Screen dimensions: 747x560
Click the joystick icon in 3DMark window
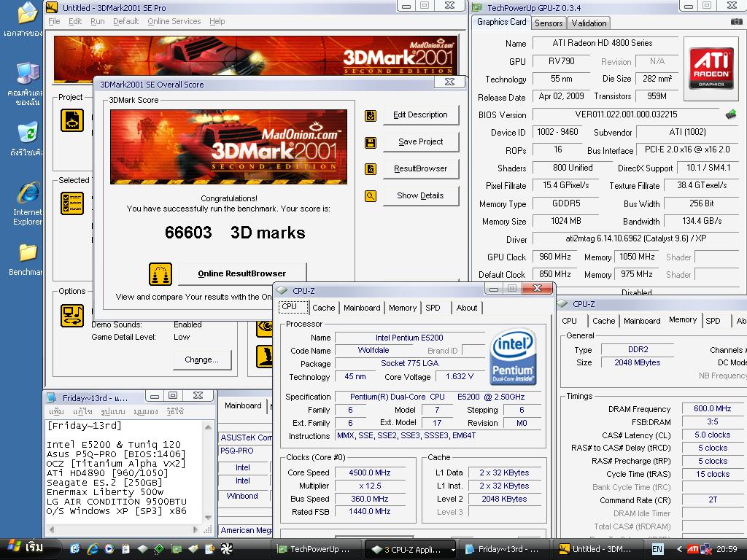click(265, 356)
